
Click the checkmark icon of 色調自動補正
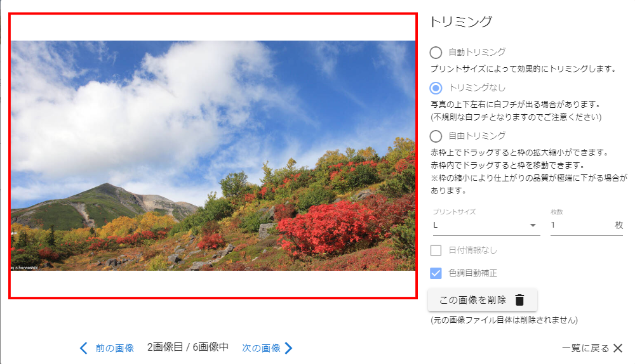(436, 273)
